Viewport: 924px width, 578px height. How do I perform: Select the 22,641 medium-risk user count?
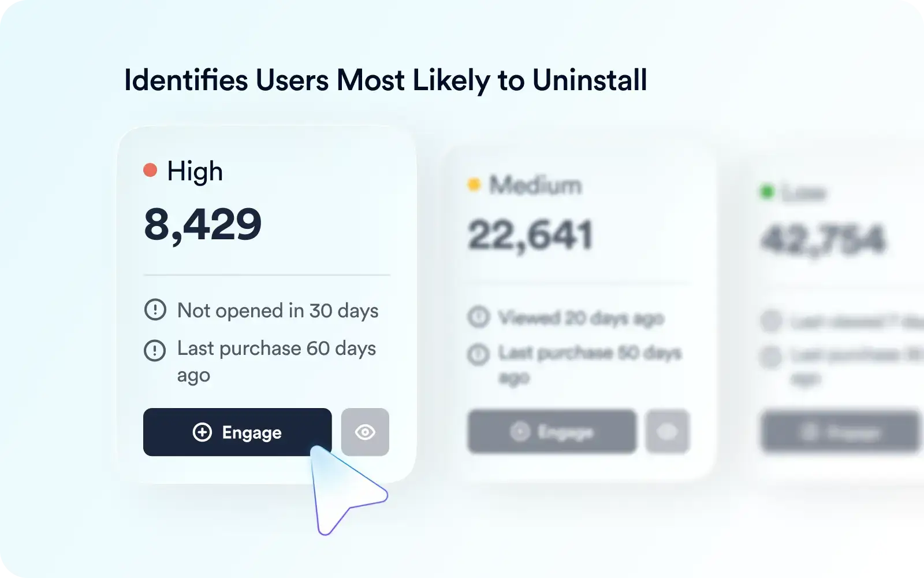pyautogui.click(x=530, y=235)
